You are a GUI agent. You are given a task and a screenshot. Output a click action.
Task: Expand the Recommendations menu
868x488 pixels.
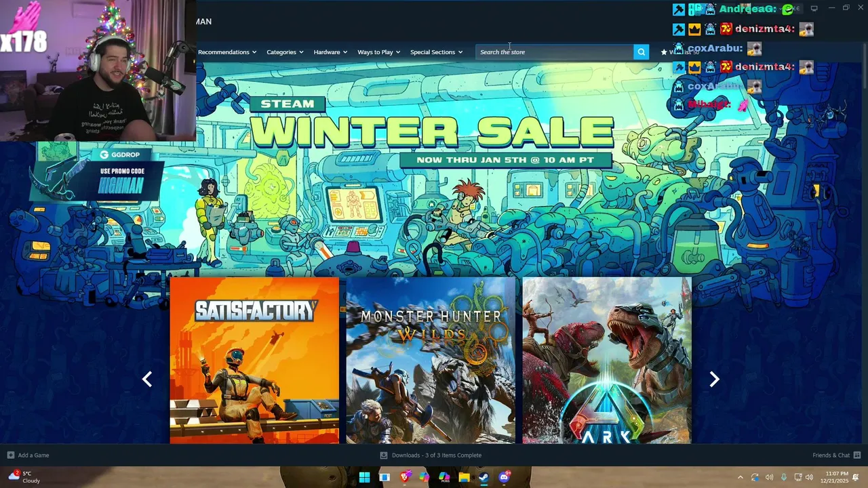click(x=227, y=52)
